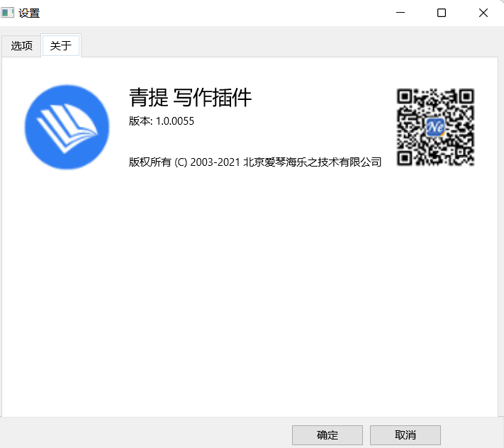The height and width of the screenshot is (448, 504).
Task: Click the copyright text 版权所有 (C) 2003-2021
Action: point(184,162)
